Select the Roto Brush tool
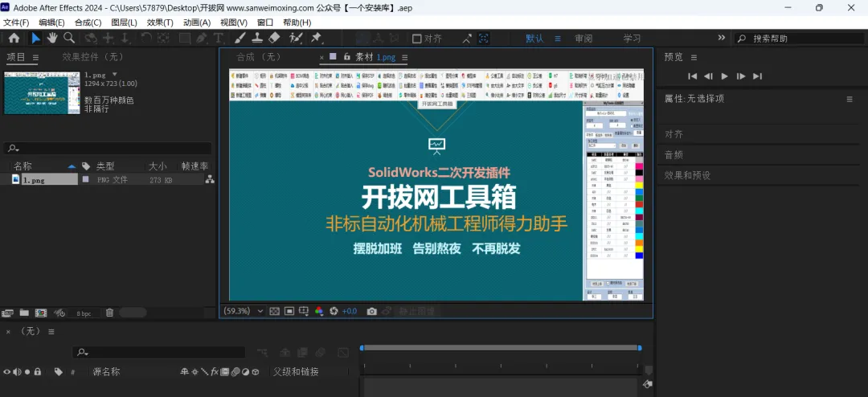This screenshot has width=868, height=397. point(296,39)
